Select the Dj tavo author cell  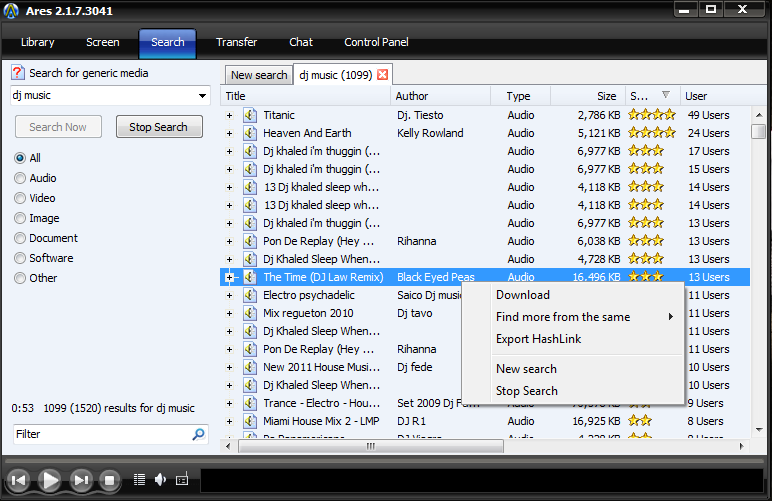point(415,313)
